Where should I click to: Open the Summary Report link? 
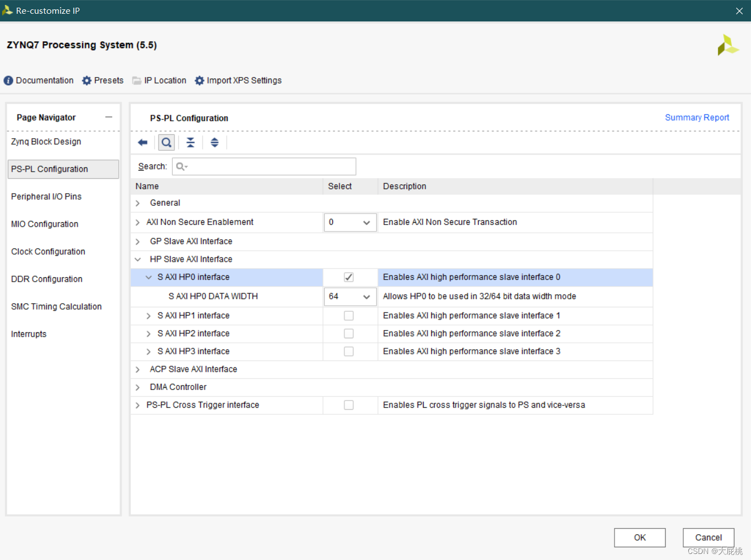click(697, 118)
